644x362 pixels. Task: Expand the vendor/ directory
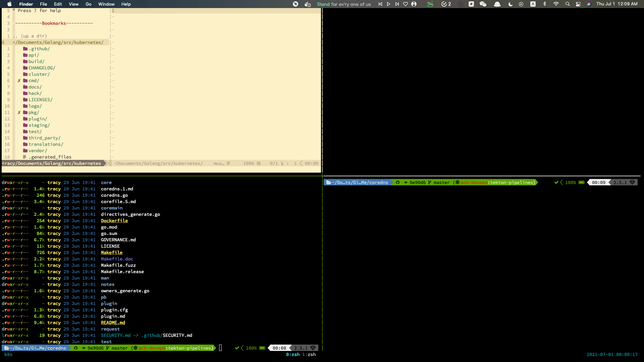(x=37, y=151)
